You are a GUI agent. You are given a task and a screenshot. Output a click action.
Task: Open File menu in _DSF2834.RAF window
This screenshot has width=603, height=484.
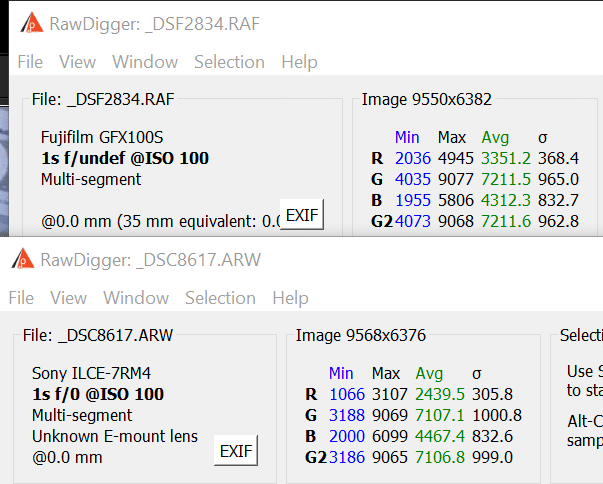[x=30, y=62]
